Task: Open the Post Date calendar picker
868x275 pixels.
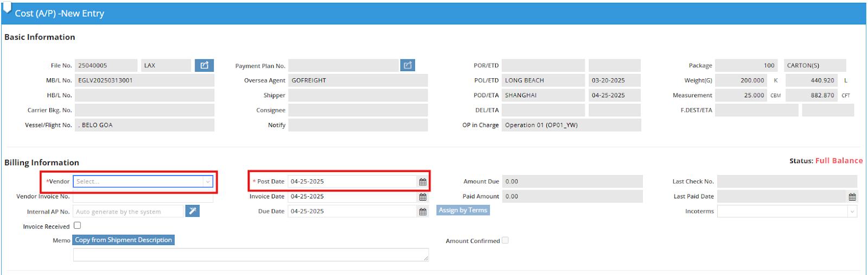Action: pyautogui.click(x=423, y=182)
